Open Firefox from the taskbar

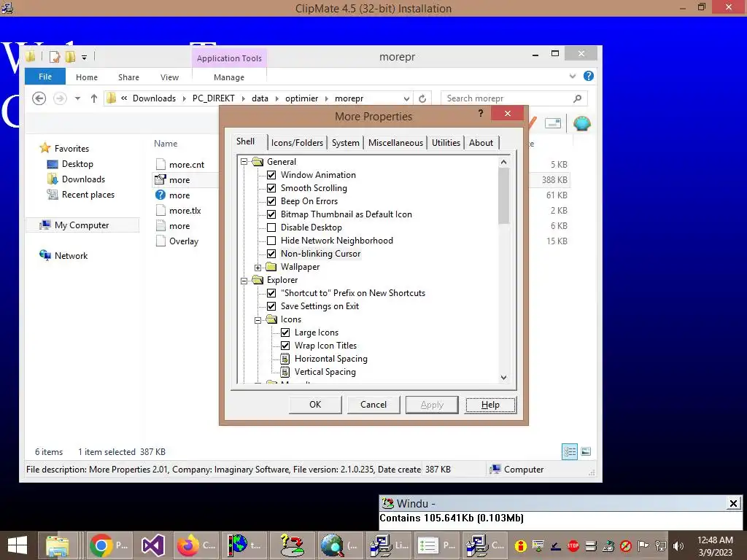pos(196,545)
